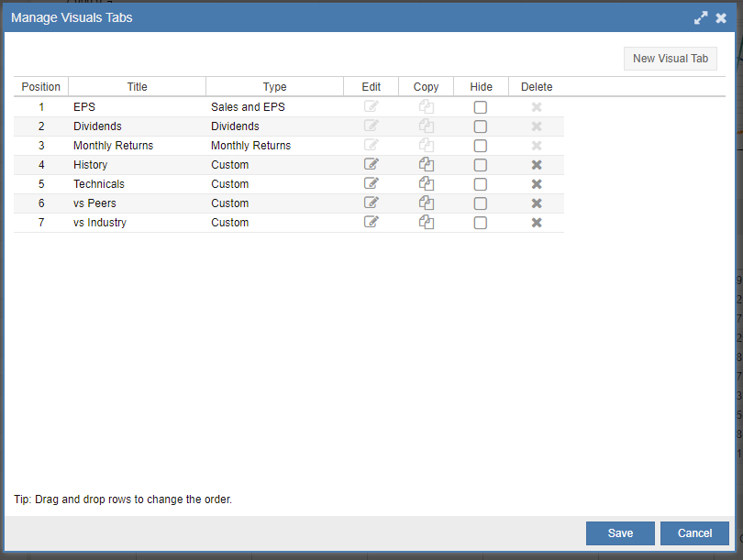
Task: Click position number 1 cell
Action: (x=41, y=107)
